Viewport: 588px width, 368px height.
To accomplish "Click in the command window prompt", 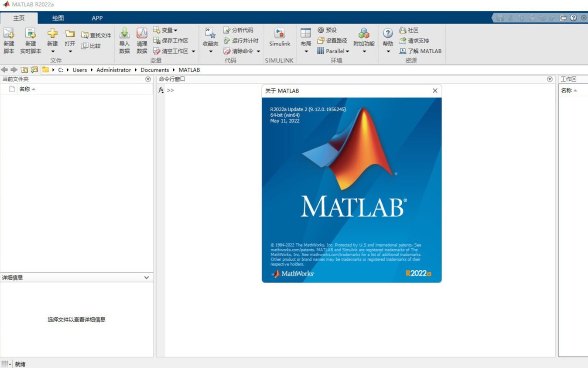I will click(x=170, y=90).
